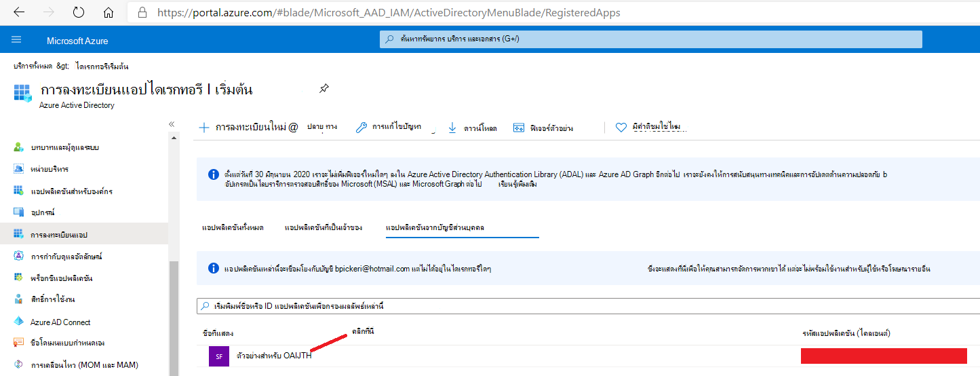The height and width of the screenshot is (376, 980).
Task: Open Azure AD Connect menu item
Action: [x=60, y=322]
